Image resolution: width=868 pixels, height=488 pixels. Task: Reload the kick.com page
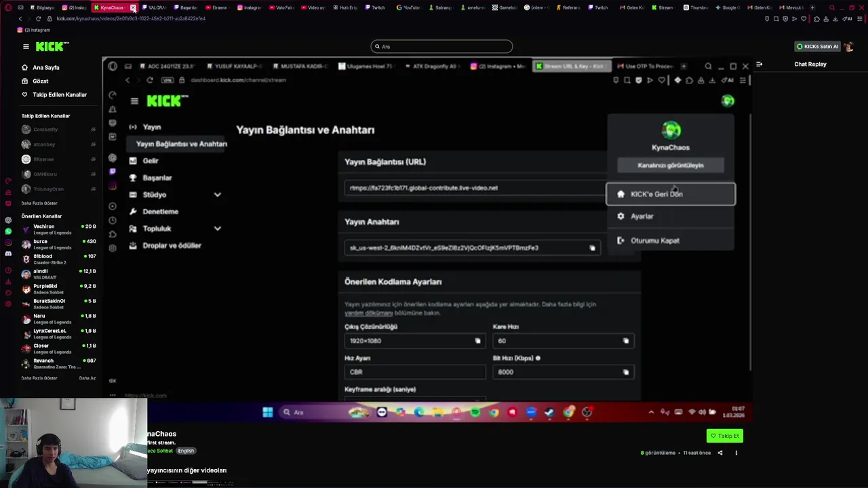38,19
